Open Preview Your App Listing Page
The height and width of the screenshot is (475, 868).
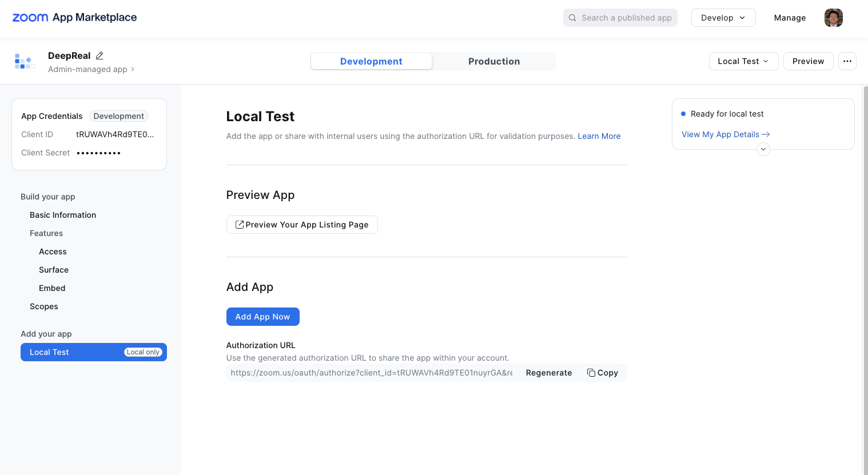coord(302,225)
